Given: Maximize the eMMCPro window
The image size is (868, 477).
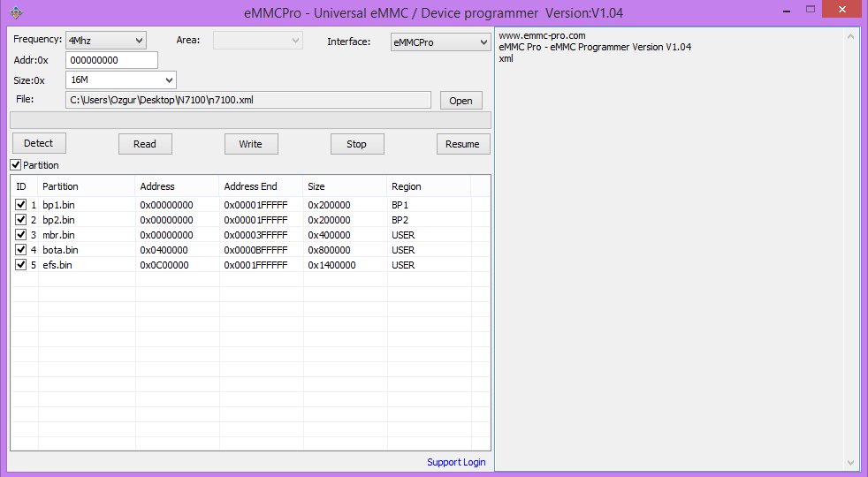Looking at the screenshot, I should click(x=811, y=10).
